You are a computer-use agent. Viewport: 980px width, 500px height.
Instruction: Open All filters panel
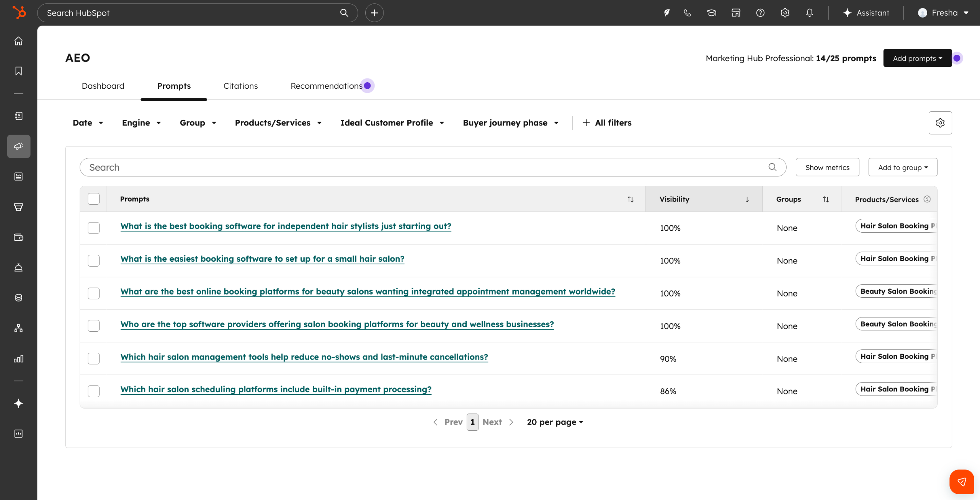tap(607, 123)
